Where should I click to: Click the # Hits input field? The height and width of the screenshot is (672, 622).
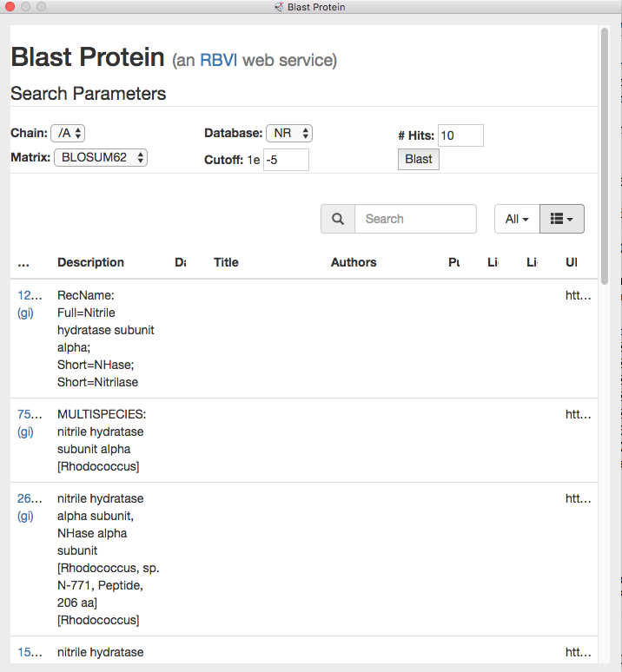click(x=460, y=135)
